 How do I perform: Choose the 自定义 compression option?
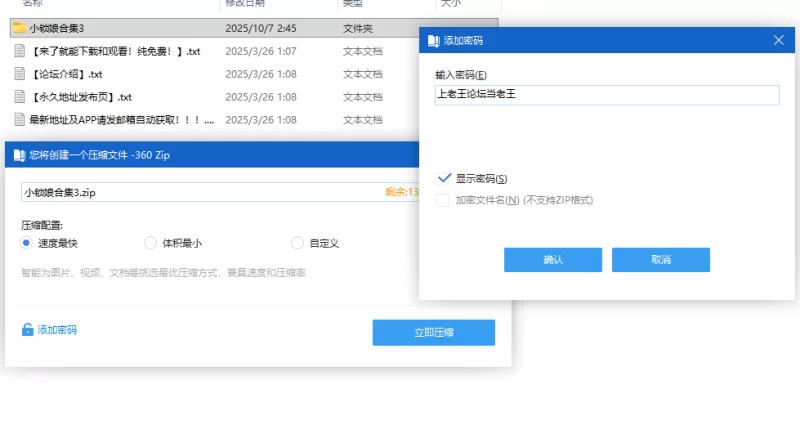(297, 243)
